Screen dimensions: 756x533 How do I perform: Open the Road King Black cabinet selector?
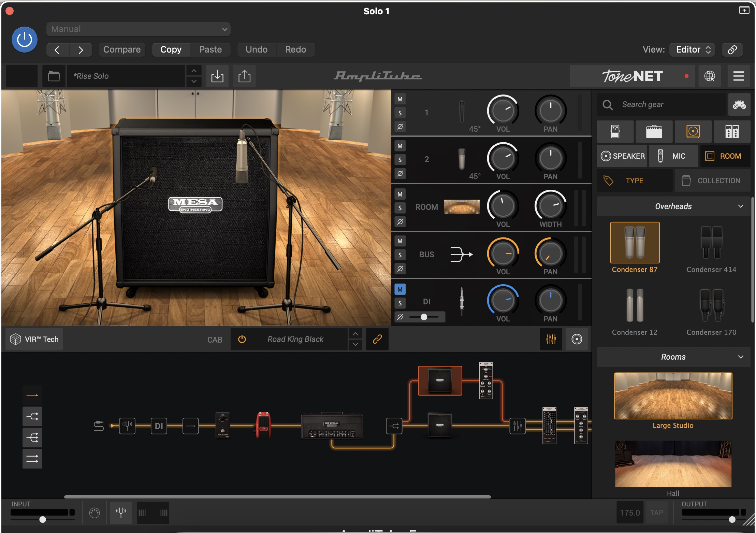pos(295,339)
